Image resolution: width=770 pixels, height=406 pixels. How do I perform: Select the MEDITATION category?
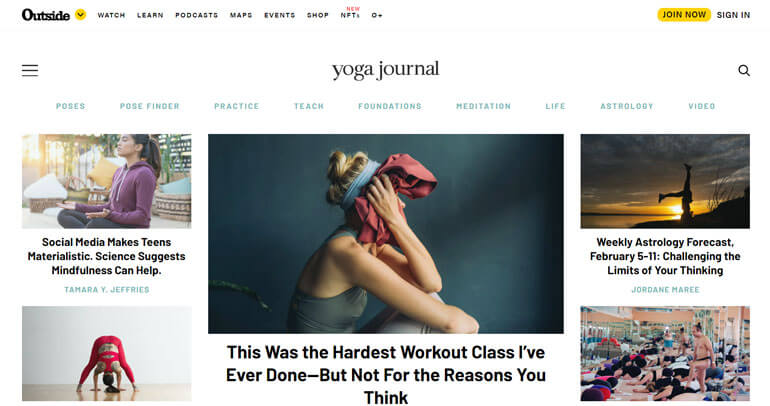(484, 106)
